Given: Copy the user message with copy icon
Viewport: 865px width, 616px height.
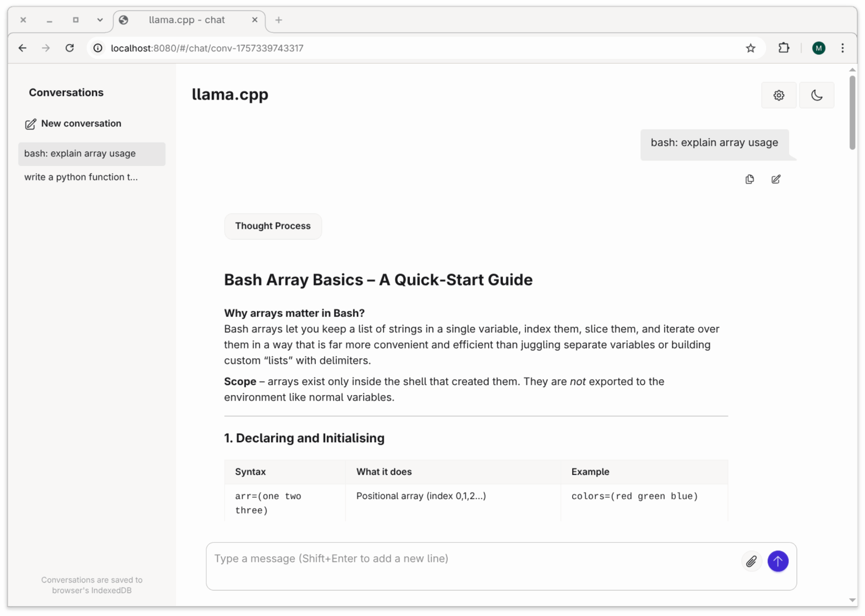Looking at the screenshot, I should [x=749, y=179].
